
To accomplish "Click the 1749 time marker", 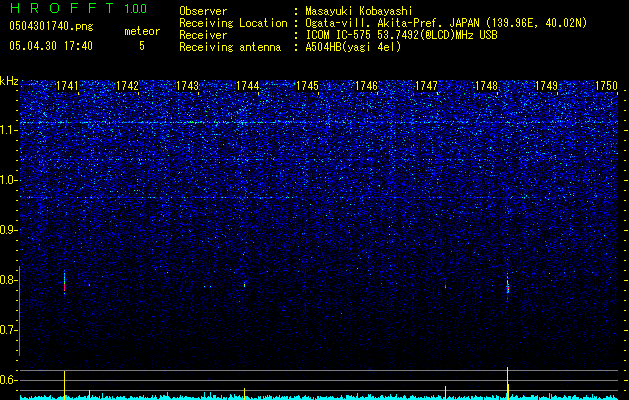I will (x=546, y=86).
